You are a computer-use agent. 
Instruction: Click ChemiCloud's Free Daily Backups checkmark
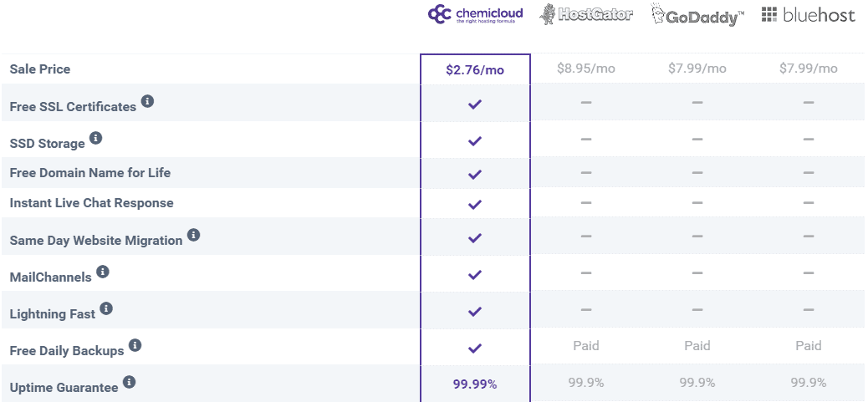click(474, 349)
